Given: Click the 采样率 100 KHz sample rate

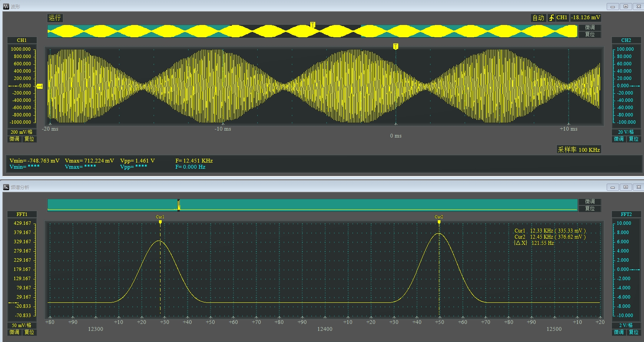Looking at the screenshot, I should pyautogui.click(x=579, y=149).
